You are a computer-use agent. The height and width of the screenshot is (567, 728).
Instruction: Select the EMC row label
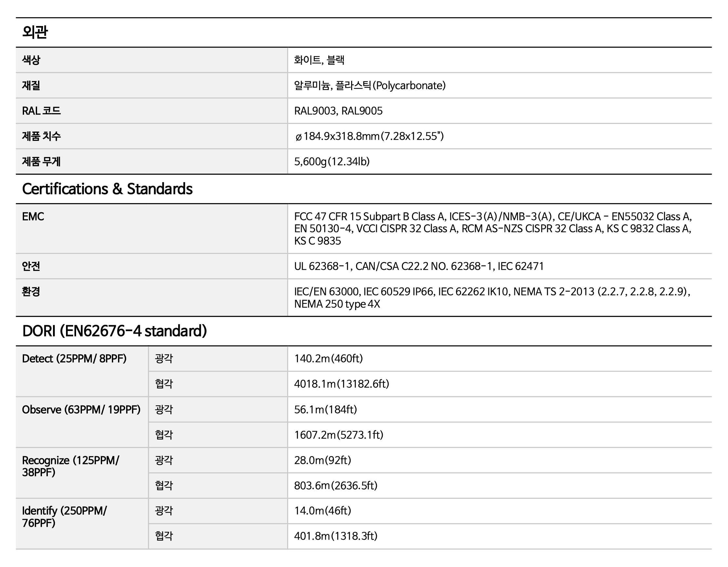pyautogui.click(x=33, y=217)
